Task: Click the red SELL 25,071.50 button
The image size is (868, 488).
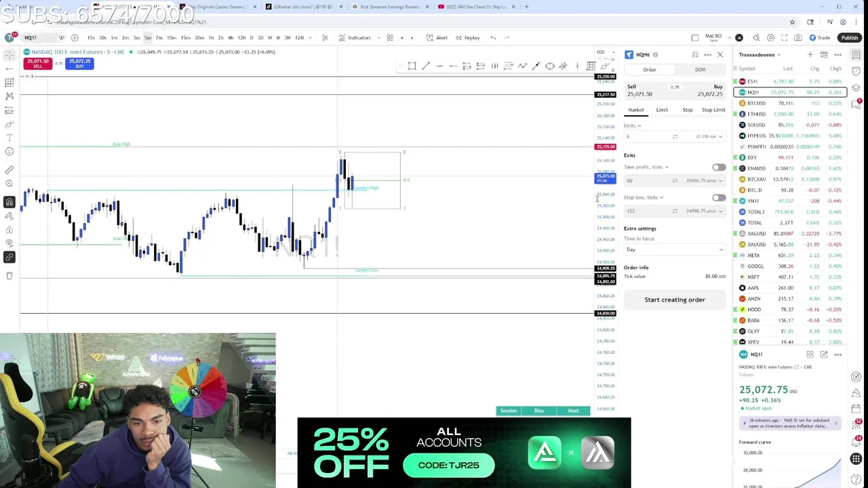Action: (37, 63)
